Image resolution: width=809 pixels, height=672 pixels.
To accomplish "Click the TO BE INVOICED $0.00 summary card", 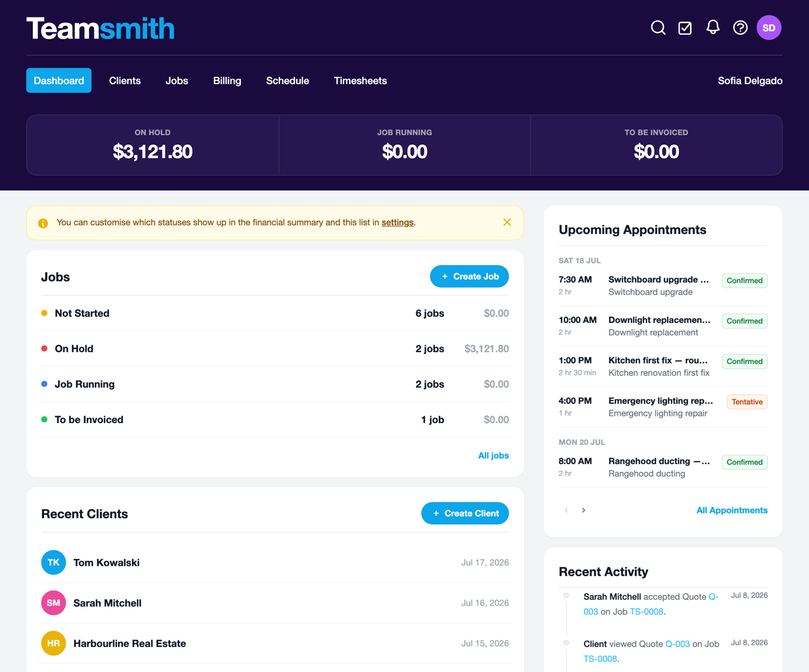I will pos(656,145).
